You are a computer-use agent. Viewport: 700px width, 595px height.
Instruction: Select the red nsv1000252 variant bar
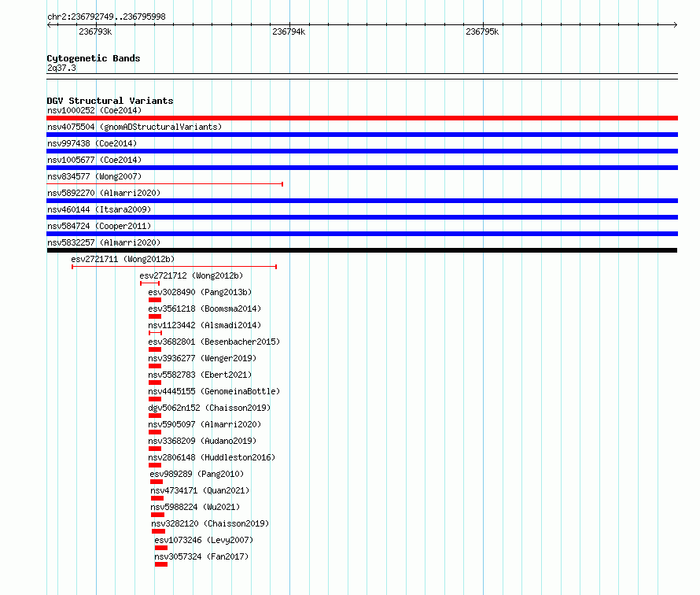tap(362, 118)
